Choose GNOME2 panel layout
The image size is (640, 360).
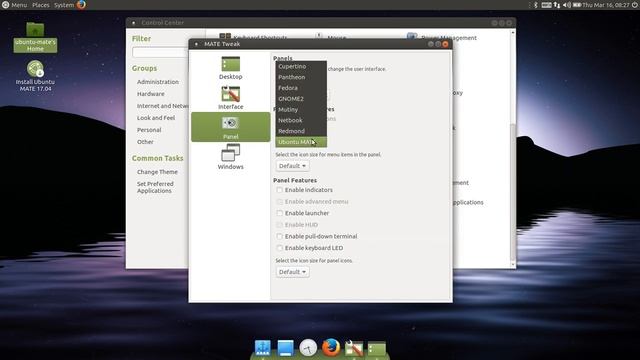tap(301, 99)
